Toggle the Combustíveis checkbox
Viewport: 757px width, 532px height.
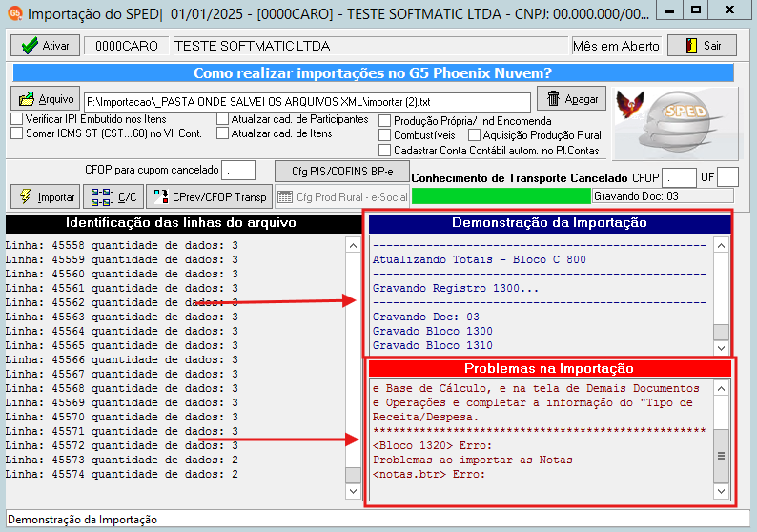point(385,135)
